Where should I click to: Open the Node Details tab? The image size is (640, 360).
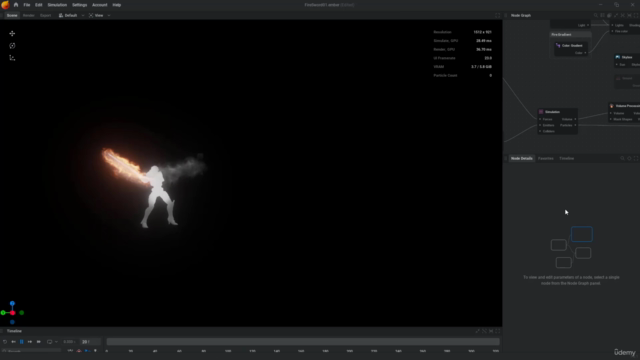coord(522,158)
